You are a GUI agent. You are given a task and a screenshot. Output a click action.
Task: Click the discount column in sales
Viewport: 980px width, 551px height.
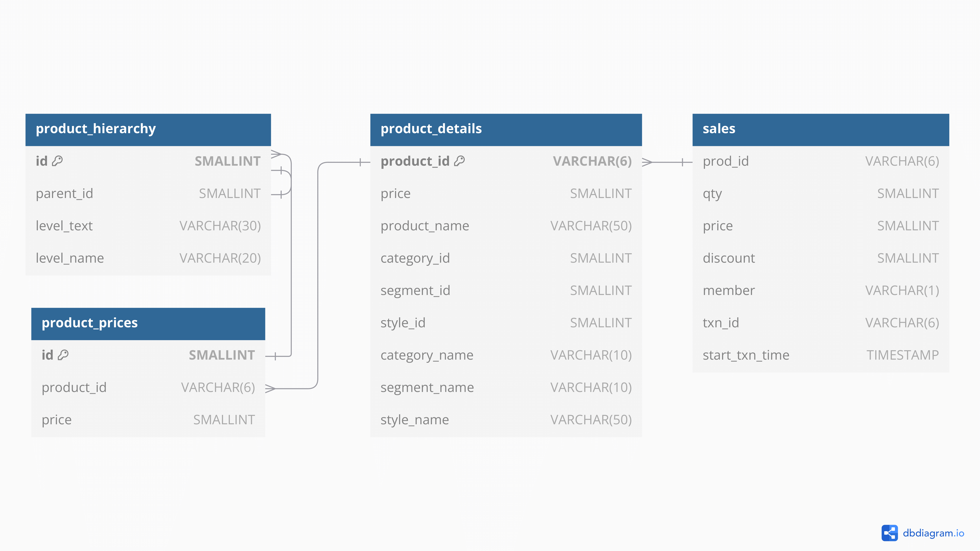click(x=820, y=258)
